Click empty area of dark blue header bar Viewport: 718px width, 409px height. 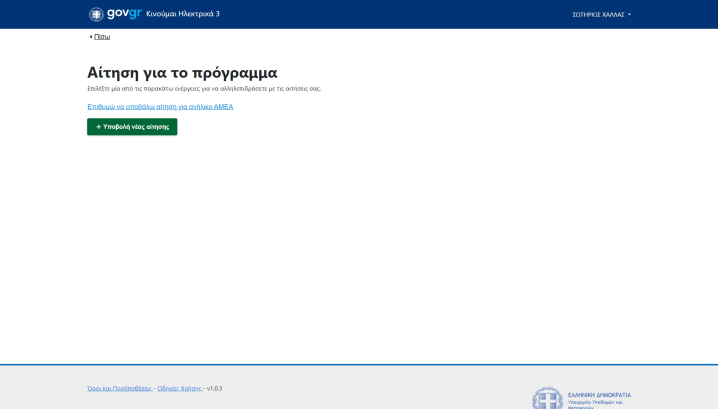(x=400, y=14)
